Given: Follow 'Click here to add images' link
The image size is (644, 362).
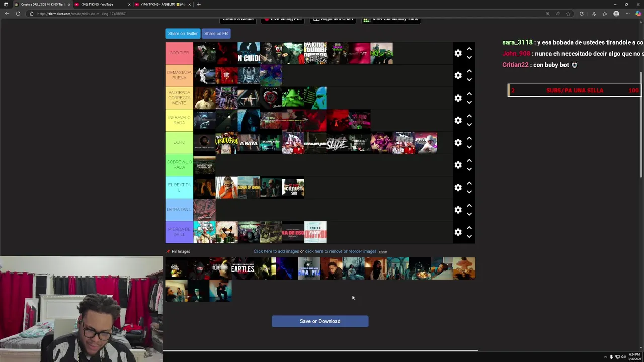Looking at the screenshot, I should pyautogui.click(x=276, y=251).
